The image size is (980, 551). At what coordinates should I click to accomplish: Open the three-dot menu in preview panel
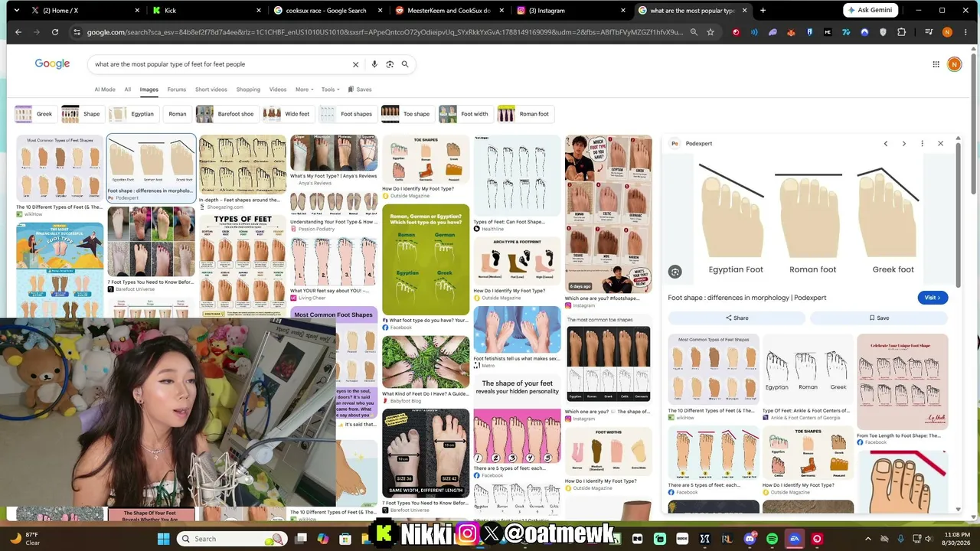pyautogui.click(x=923, y=143)
